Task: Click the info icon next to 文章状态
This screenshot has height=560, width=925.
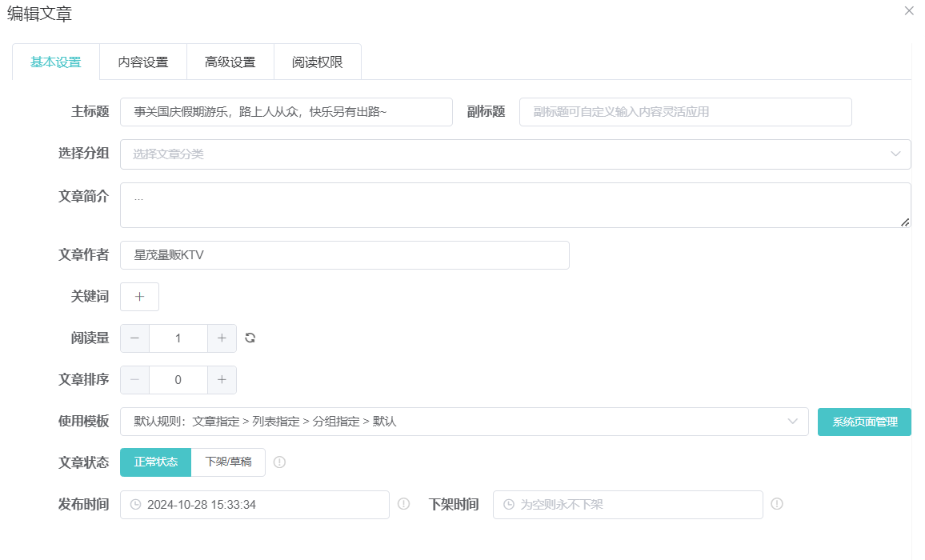Action: coord(279,462)
